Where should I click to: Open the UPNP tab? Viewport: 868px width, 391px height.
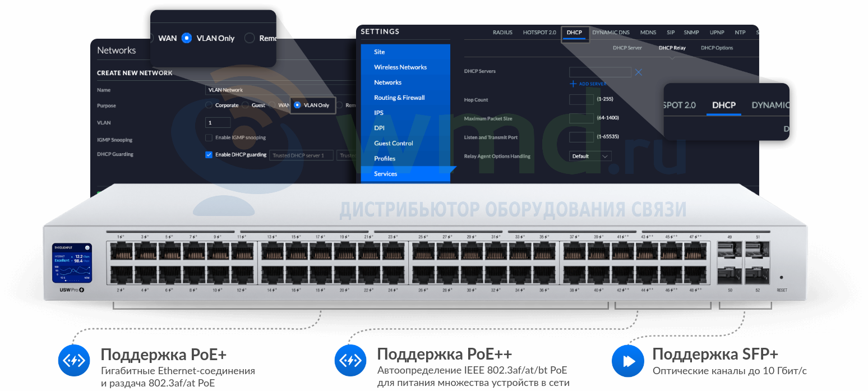tap(717, 33)
